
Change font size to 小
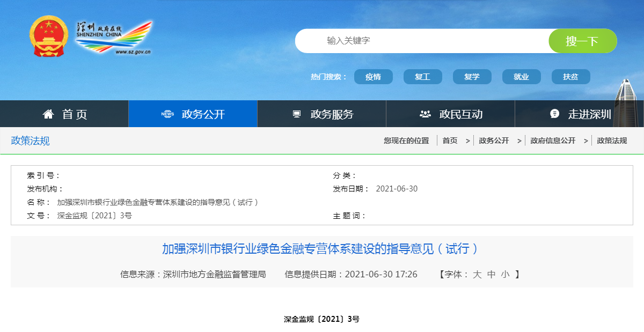coord(505,275)
